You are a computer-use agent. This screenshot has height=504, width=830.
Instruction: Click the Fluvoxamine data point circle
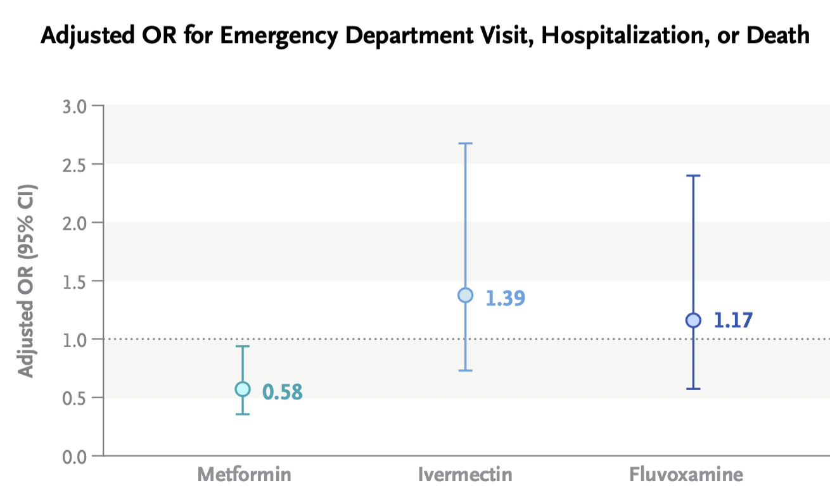(x=694, y=320)
